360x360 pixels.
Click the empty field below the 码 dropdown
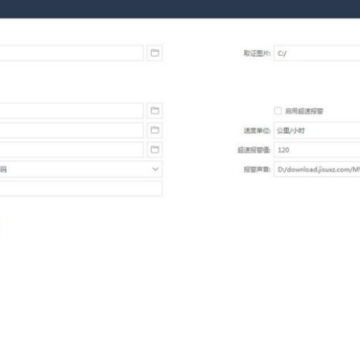(x=81, y=189)
